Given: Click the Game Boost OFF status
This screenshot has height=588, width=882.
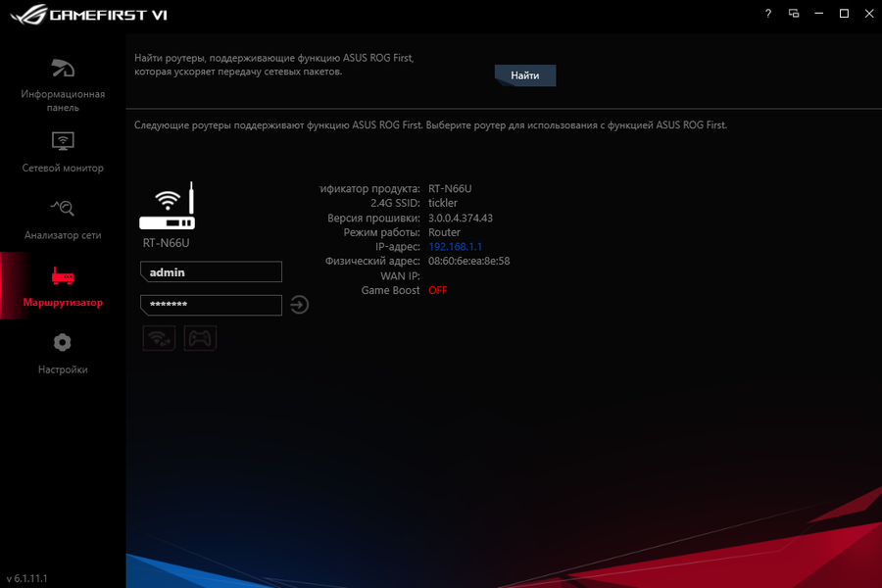Looking at the screenshot, I should pos(438,290).
